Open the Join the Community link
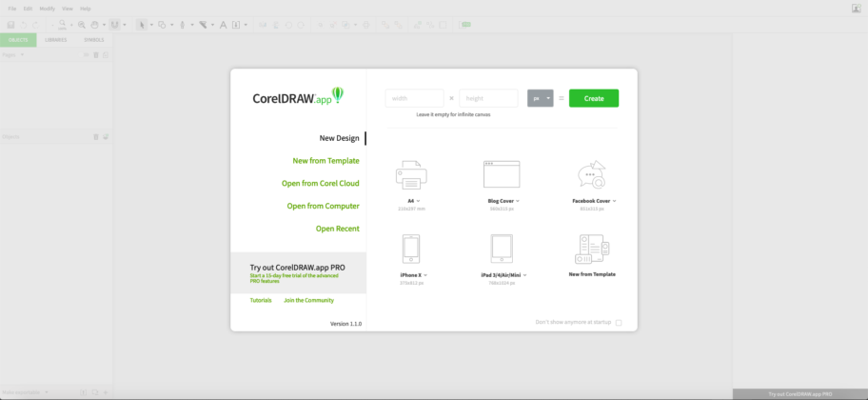 pos(308,300)
